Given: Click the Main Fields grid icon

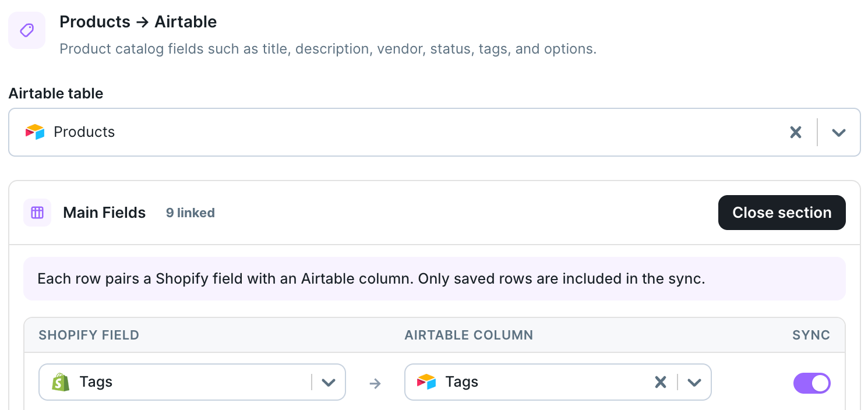Looking at the screenshot, I should click(x=37, y=213).
